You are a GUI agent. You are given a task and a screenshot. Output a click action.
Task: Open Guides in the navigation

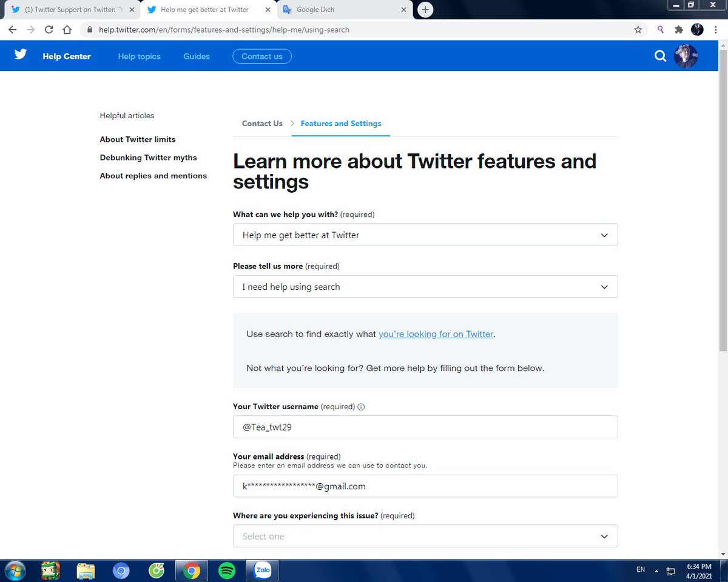197,56
